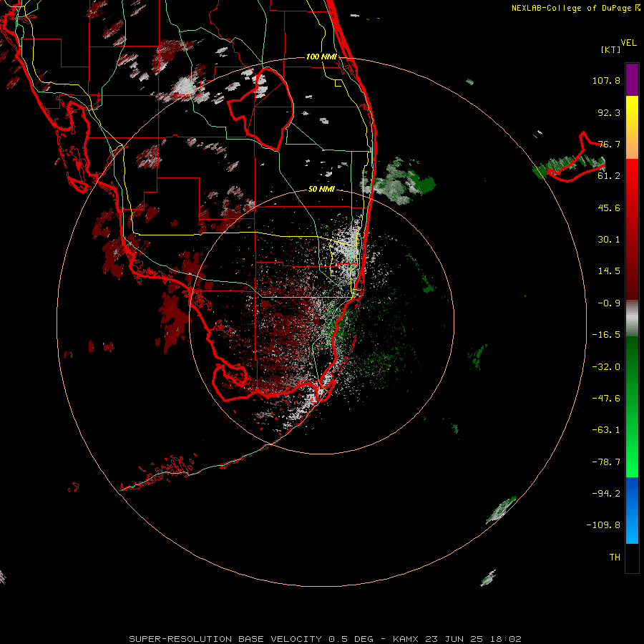The image size is (644, 644).
Task: Click the 107.8 velocity scale value
Action: pyautogui.click(x=606, y=80)
